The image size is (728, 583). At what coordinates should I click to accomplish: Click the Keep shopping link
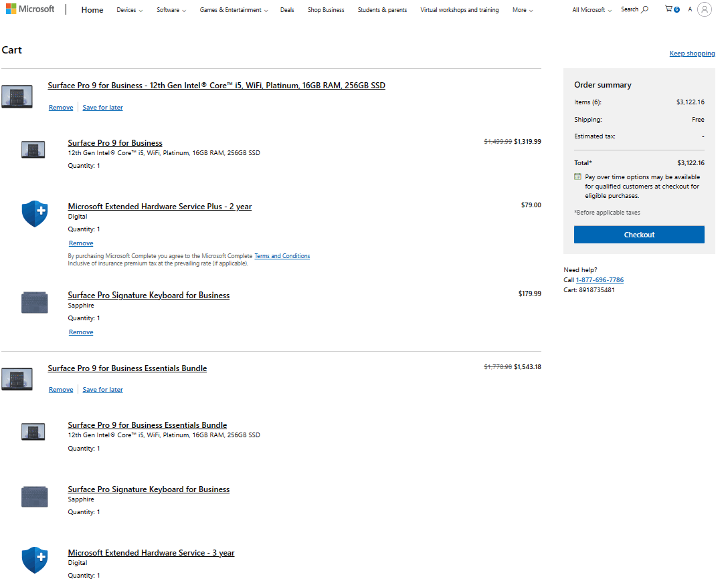point(692,53)
